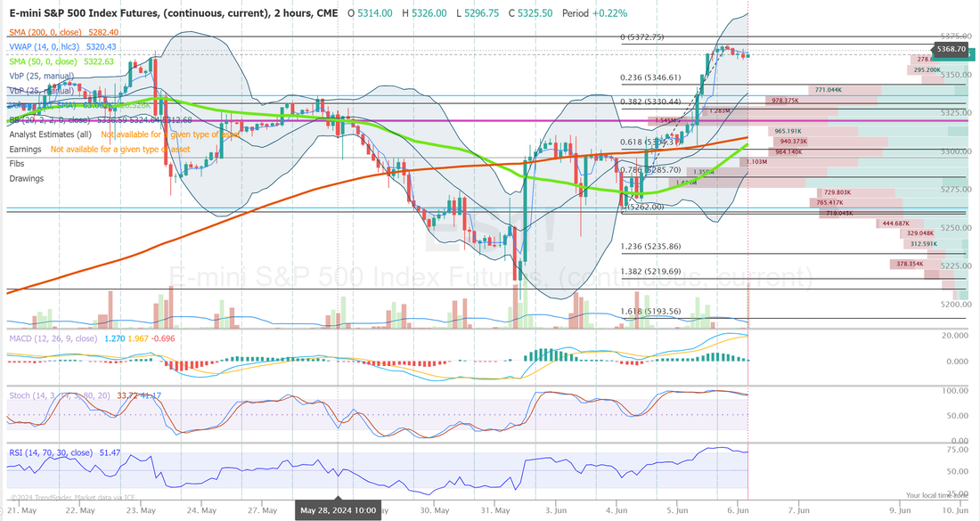Select the 0.382 (5330.44) Fibonacci level label

click(650, 102)
